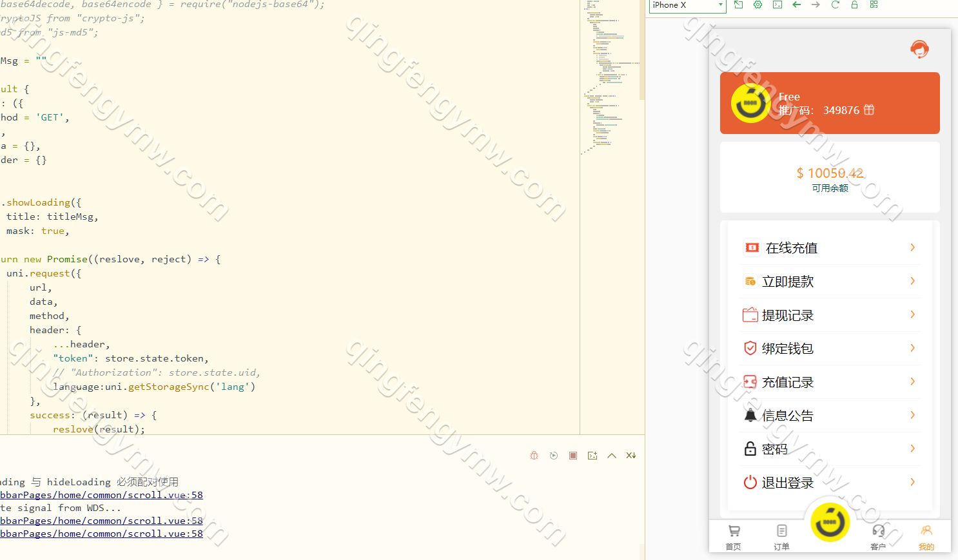Image resolution: width=958 pixels, height=560 pixels.
Task: Open the 立即提款 row chevron
Action: pos(912,281)
